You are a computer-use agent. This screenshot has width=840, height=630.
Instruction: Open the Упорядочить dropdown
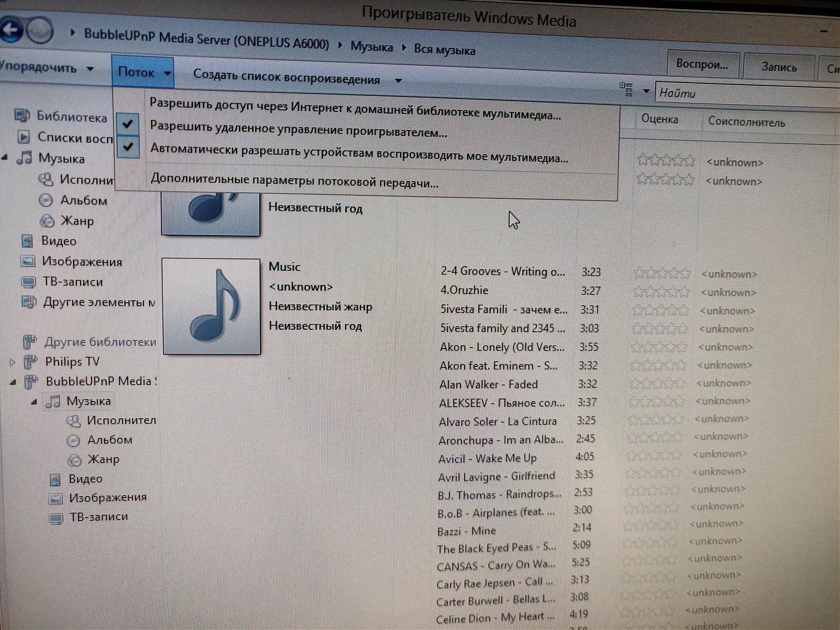(x=47, y=68)
